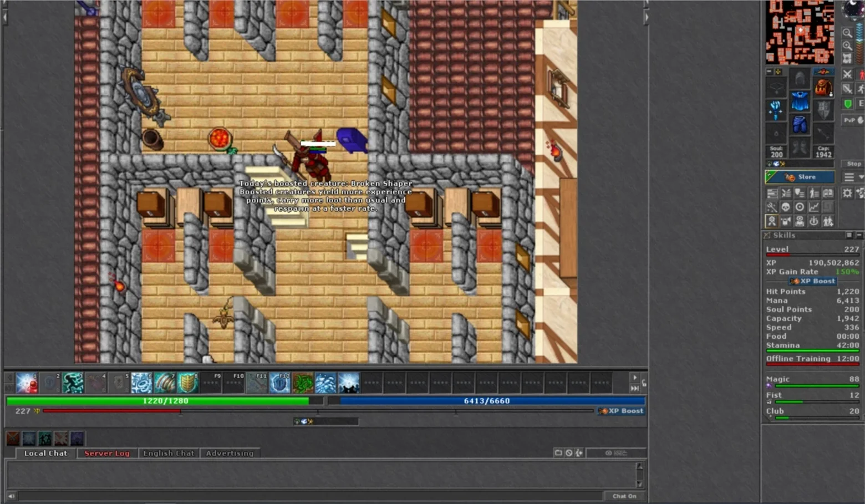
Task: Click the Stop button
Action: click(853, 164)
